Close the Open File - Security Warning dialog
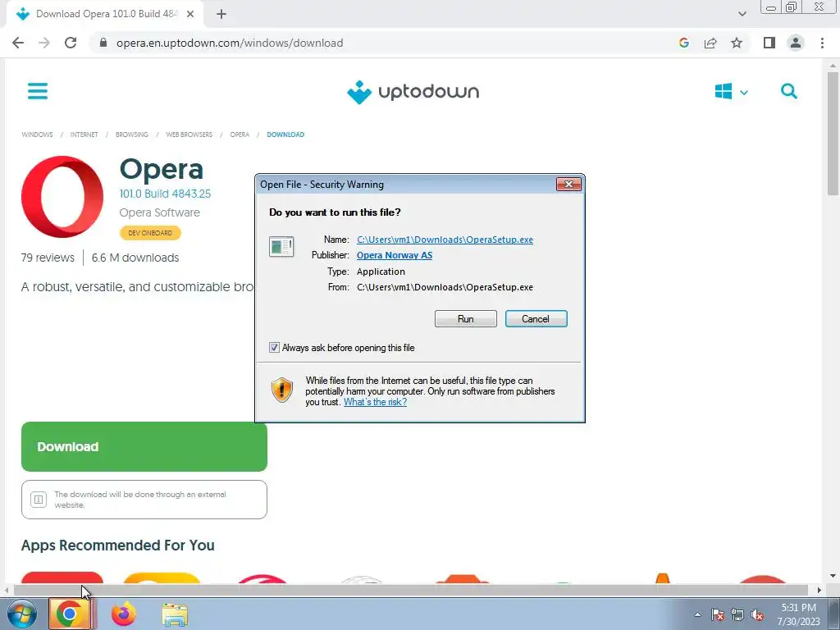 point(568,185)
